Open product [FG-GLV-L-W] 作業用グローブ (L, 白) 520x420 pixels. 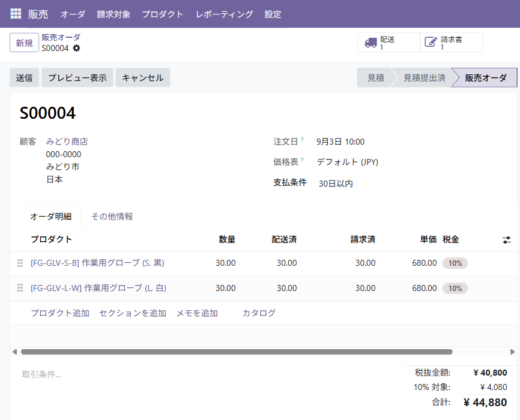[98, 288]
